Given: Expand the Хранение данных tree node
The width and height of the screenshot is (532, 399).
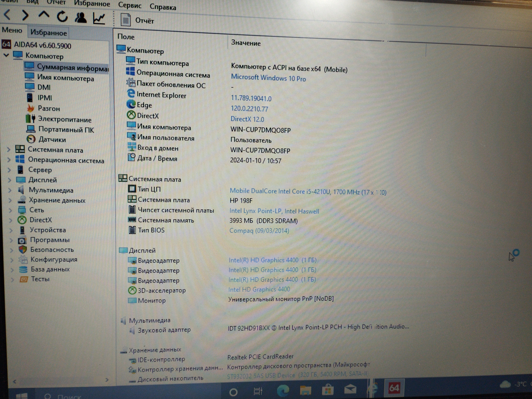Looking at the screenshot, I should tap(10, 200).
